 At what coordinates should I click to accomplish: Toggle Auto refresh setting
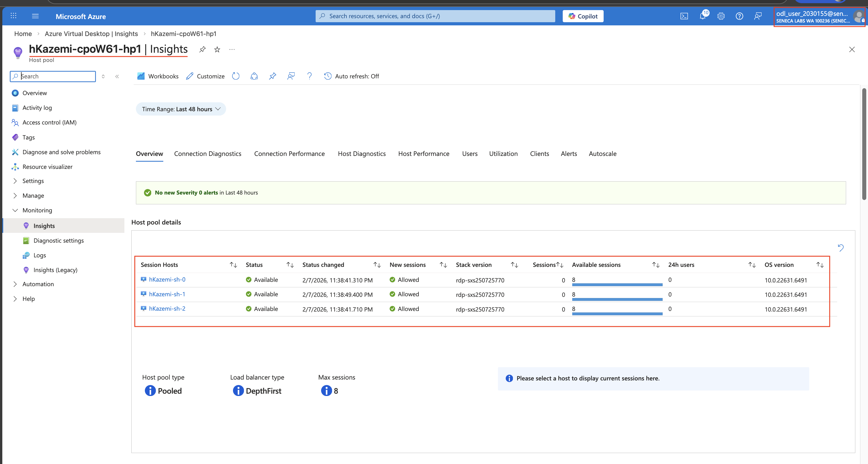click(351, 76)
